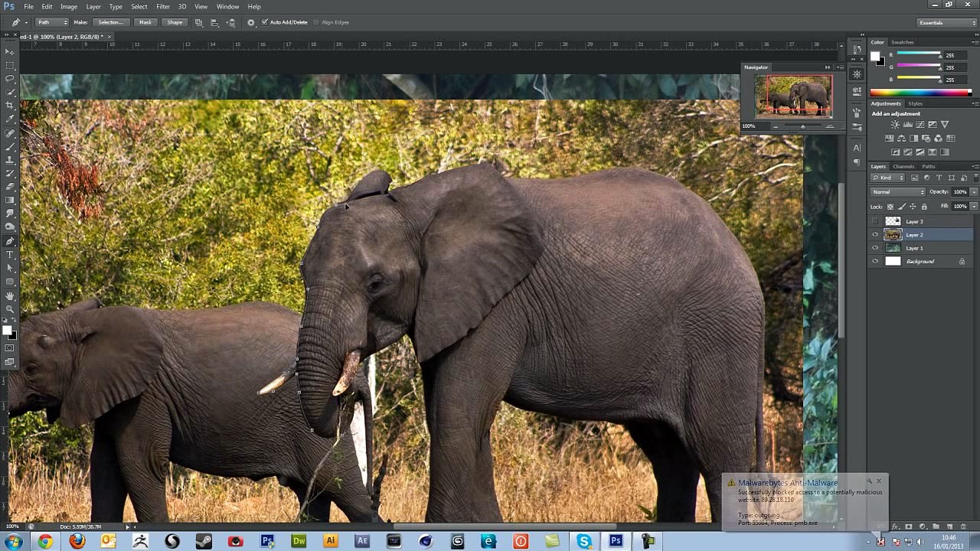
Task: Select the Move tool
Action: click(10, 51)
